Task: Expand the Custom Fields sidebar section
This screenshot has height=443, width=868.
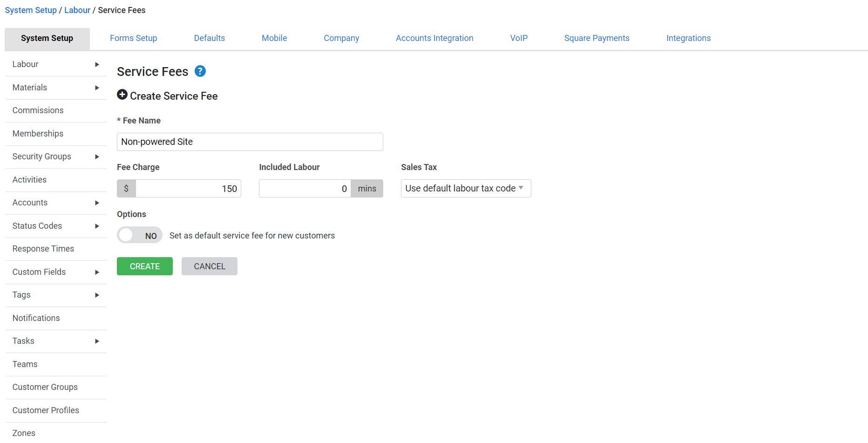Action: [x=97, y=272]
